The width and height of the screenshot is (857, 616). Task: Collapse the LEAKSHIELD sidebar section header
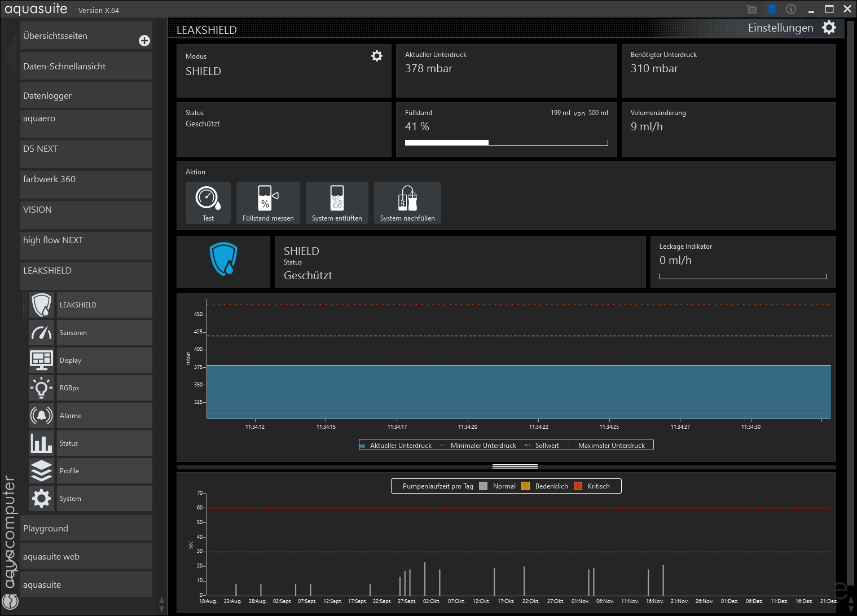86,275
